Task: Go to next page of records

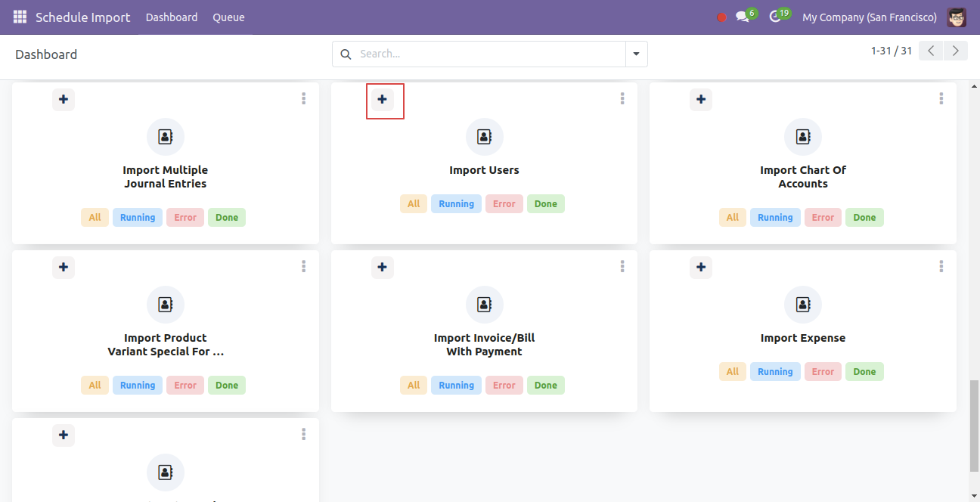Action: coord(956,51)
